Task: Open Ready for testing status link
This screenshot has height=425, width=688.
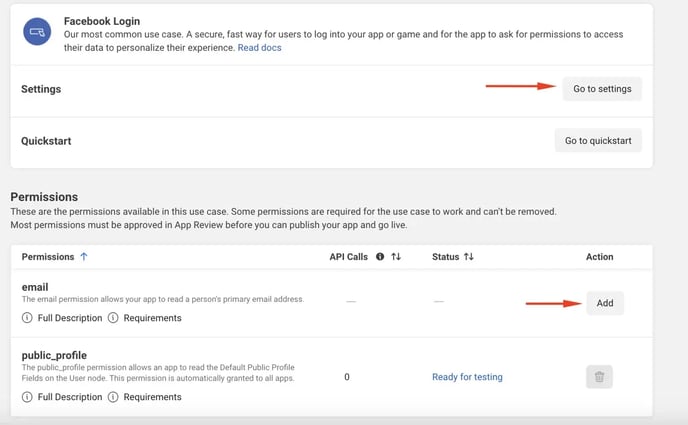Action: coord(467,377)
